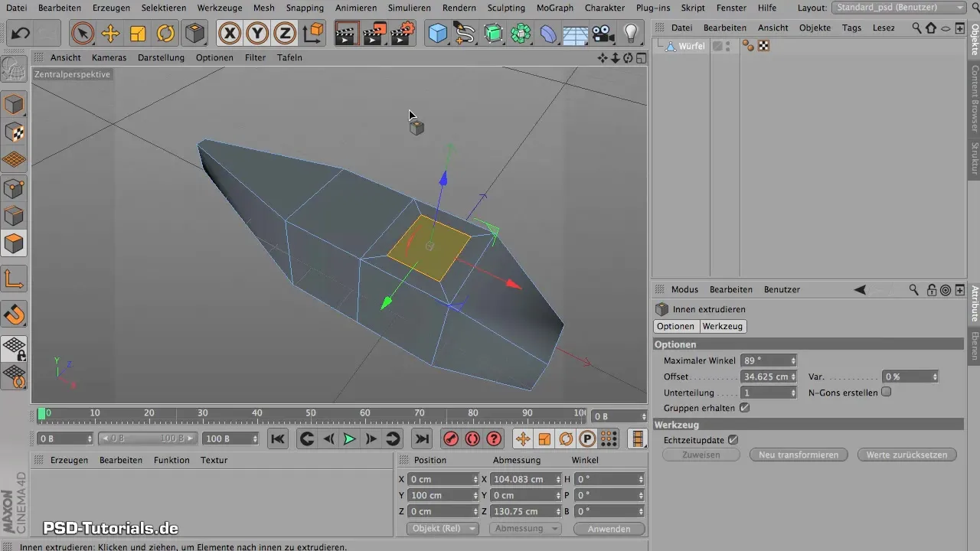This screenshot has width=980, height=551.
Task: Add a light object with bulb icon
Action: (631, 34)
